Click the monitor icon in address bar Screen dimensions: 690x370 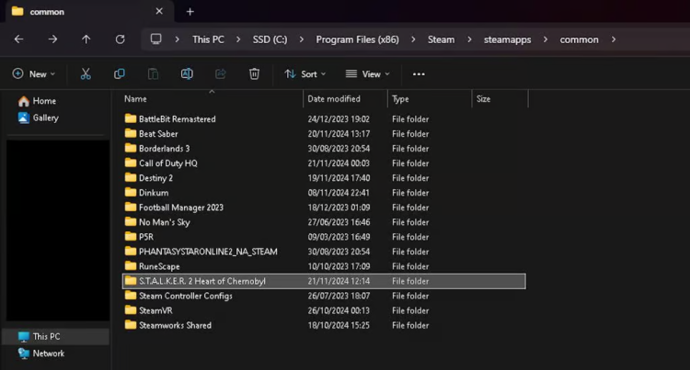156,39
